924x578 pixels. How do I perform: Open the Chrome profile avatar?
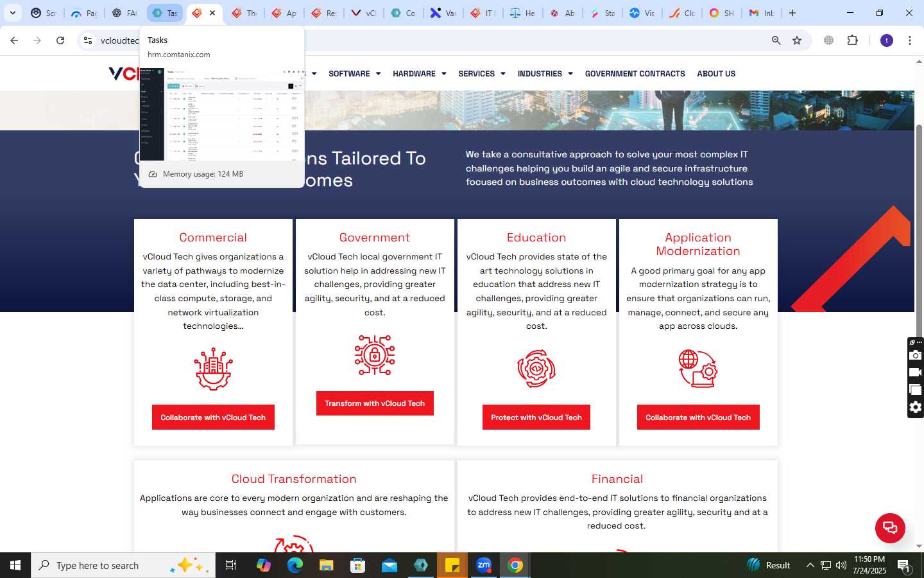coord(887,40)
